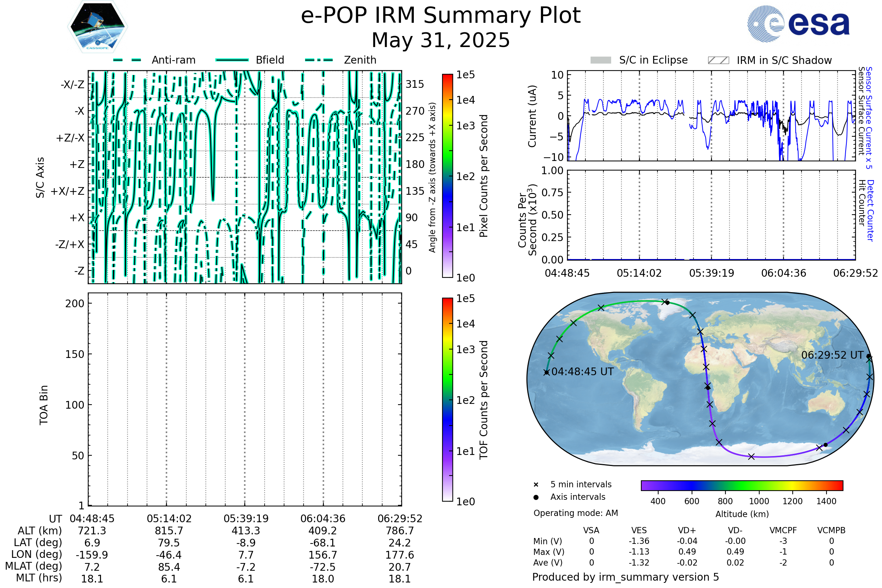Click the Anti-ram dashed line legend sample

[x=127, y=60]
